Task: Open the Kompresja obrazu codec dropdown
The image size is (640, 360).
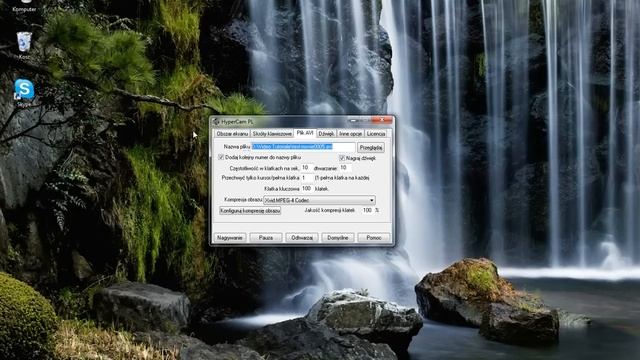Action: click(319, 200)
